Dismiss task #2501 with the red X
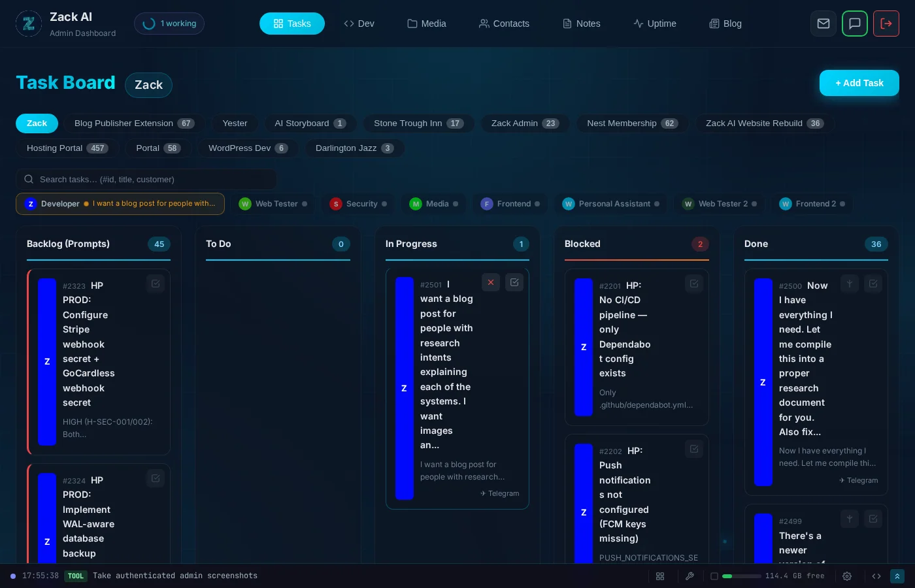915x588 pixels. pyautogui.click(x=491, y=282)
